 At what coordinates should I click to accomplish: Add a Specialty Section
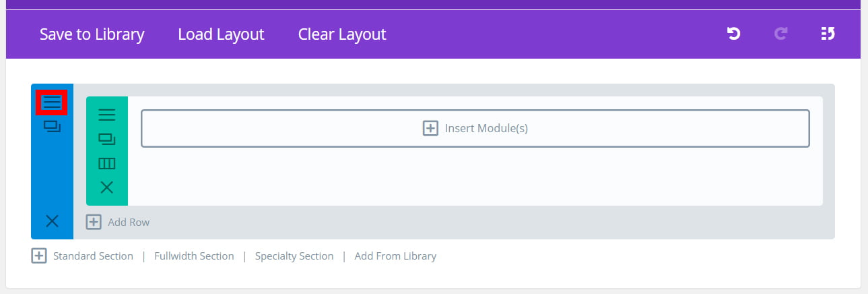pyautogui.click(x=294, y=256)
